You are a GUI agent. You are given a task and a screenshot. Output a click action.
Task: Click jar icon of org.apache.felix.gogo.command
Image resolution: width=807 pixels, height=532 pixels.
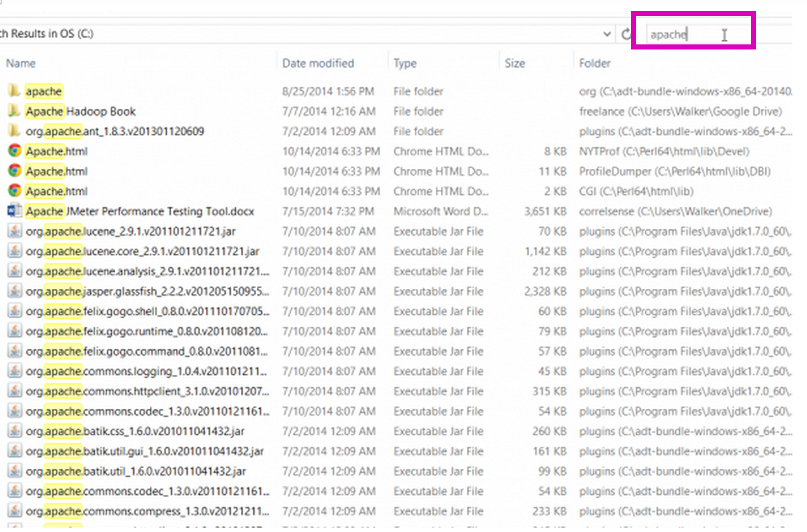click(15, 352)
